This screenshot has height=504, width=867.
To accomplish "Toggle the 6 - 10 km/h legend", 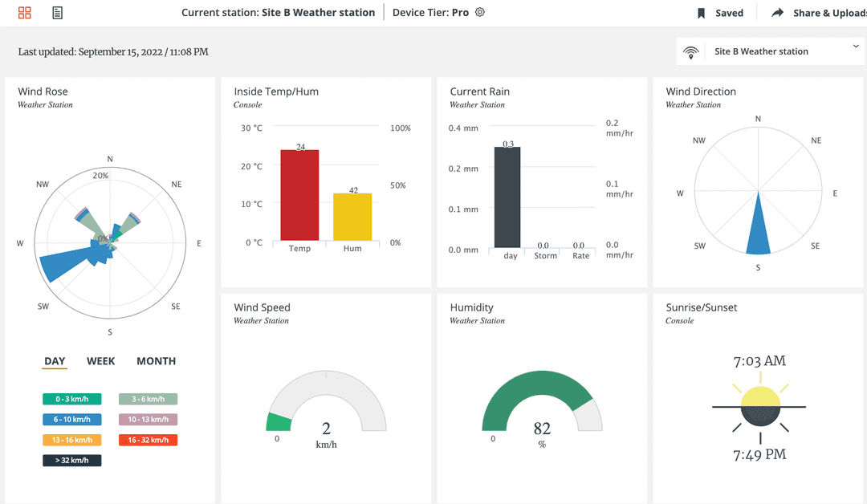I will (x=71, y=420).
